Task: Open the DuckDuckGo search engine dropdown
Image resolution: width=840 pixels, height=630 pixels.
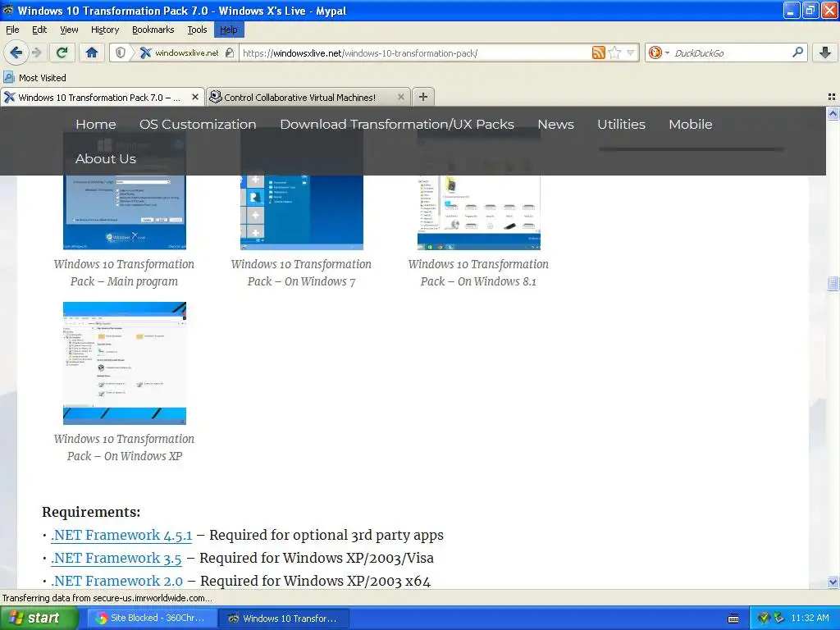Action: coord(659,52)
